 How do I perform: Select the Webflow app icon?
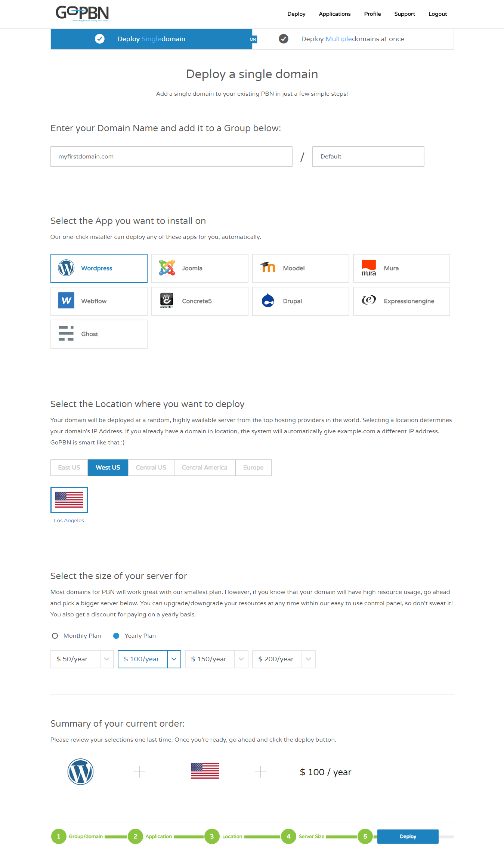click(x=66, y=301)
